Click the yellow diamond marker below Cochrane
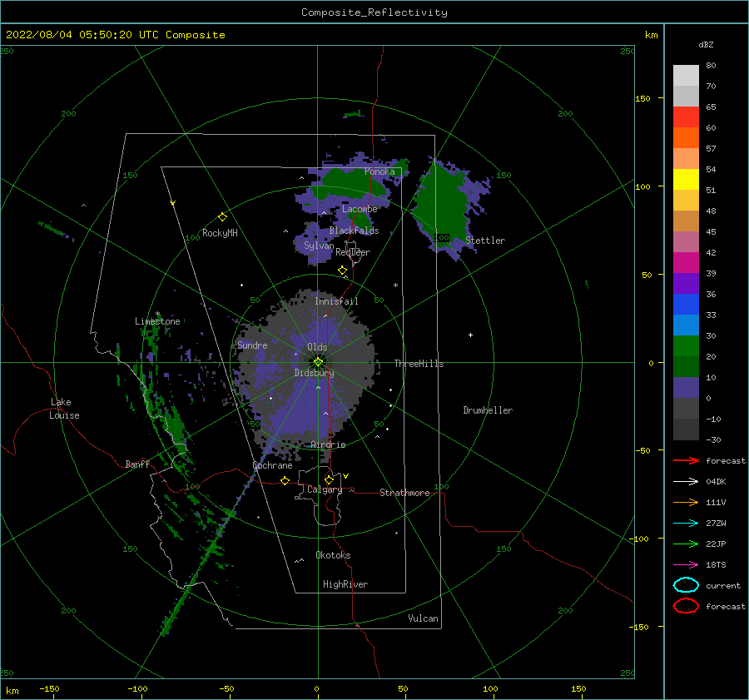 pyautogui.click(x=285, y=480)
